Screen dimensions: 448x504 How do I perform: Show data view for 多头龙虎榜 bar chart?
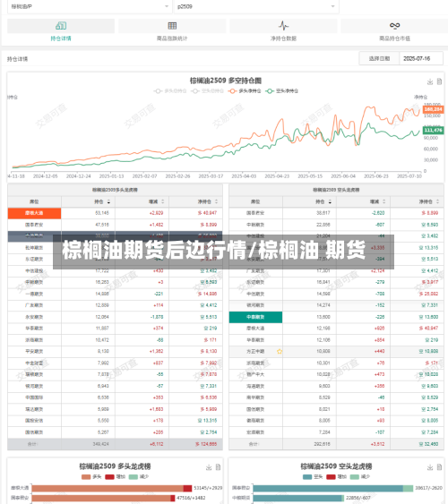[x=218, y=467]
